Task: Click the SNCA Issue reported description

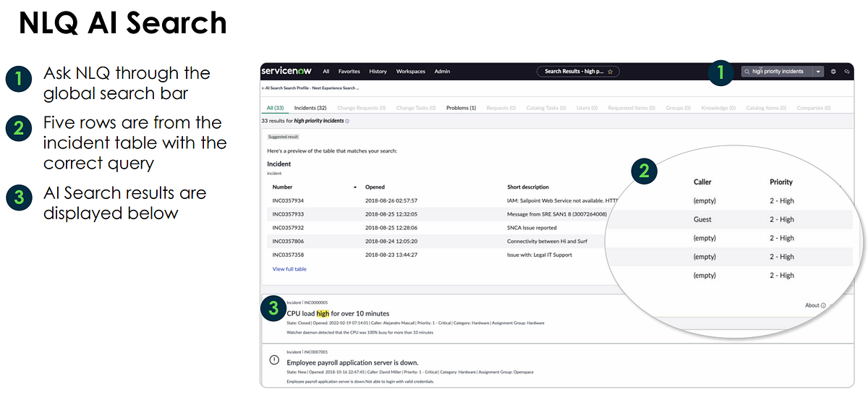Action: coord(532,228)
